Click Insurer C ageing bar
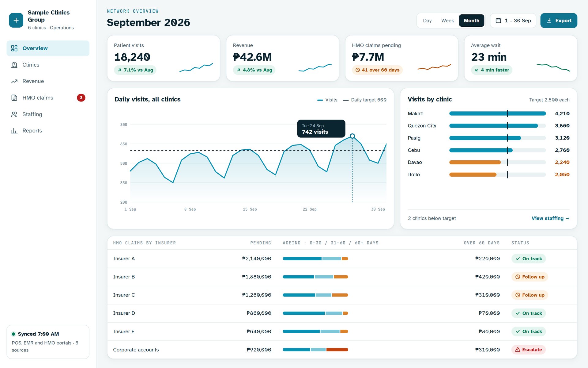The image size is (588, 368). click(x=315, y=295)
